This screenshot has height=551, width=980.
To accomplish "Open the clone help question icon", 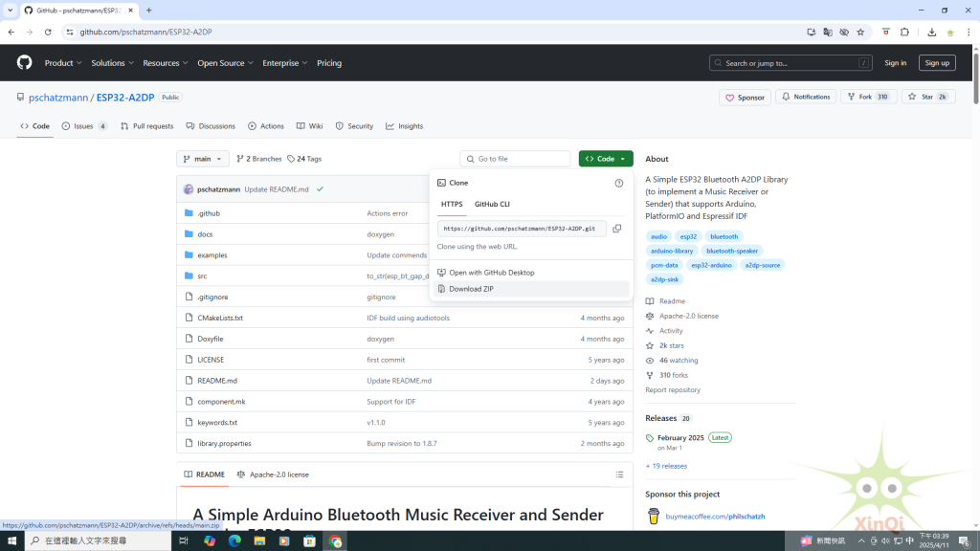I will [619, 183].
